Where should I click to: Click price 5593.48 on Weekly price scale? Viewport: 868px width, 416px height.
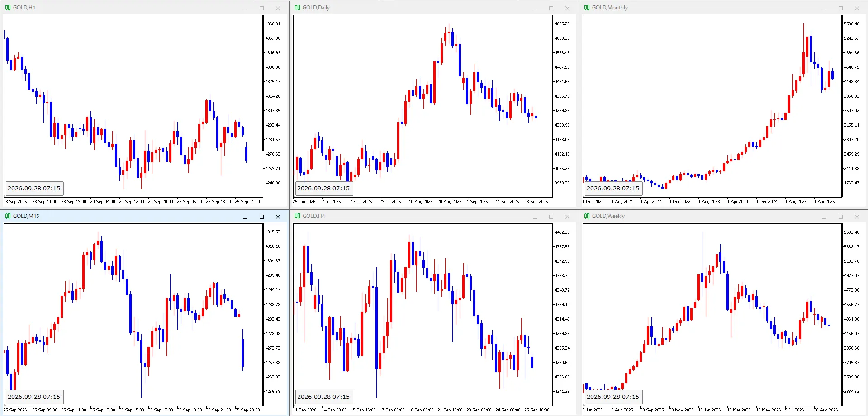point(852,232)
